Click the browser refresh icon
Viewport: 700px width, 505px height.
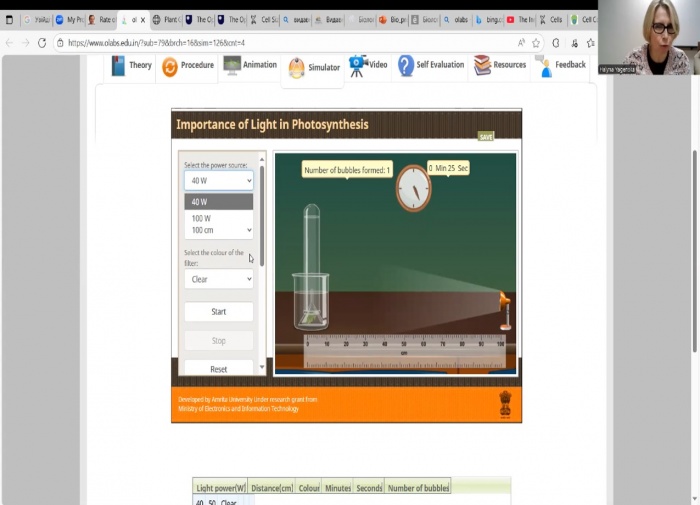click(x=42, y=43)
